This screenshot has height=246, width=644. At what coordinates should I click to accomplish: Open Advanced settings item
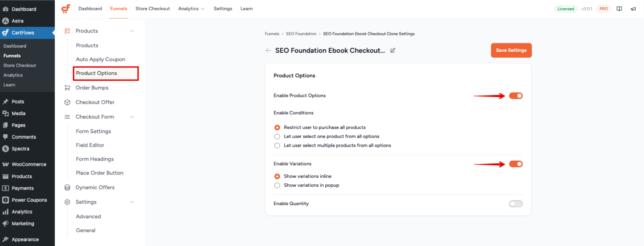point(89,217)
